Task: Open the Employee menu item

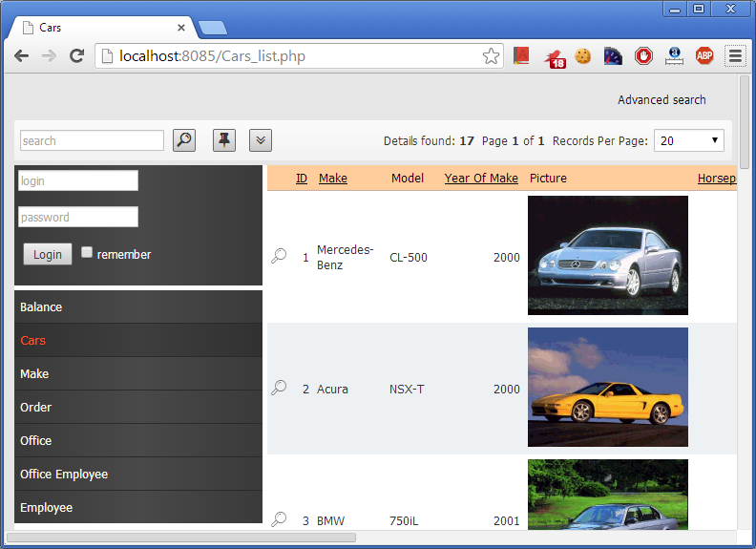Action: 138,507
